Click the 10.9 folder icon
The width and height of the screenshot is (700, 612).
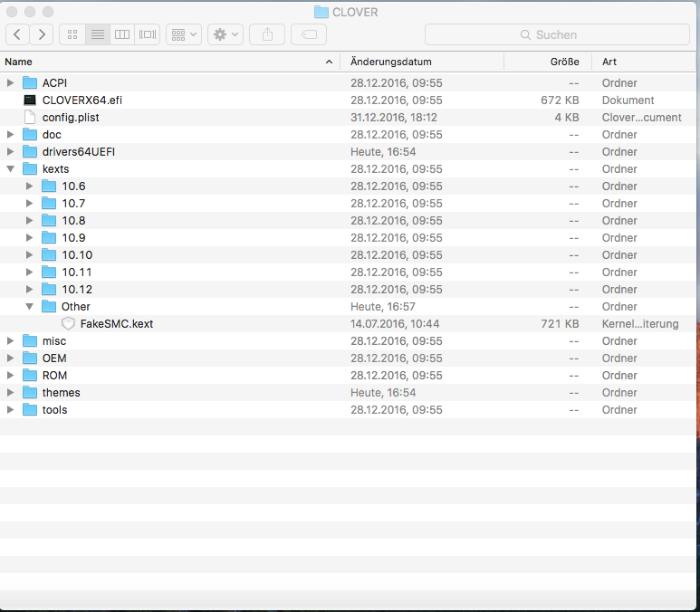pyautogui.click(x=49, y=237)
